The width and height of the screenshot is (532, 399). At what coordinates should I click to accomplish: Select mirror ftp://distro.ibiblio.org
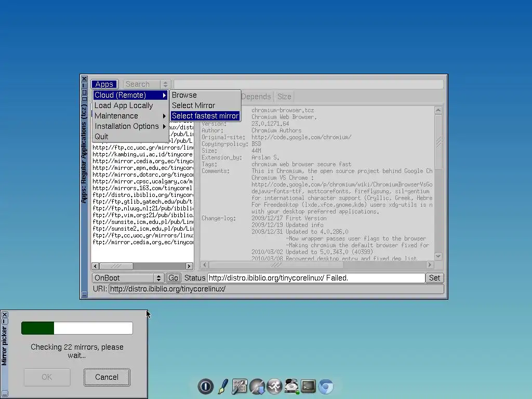[x=142, y=195]
